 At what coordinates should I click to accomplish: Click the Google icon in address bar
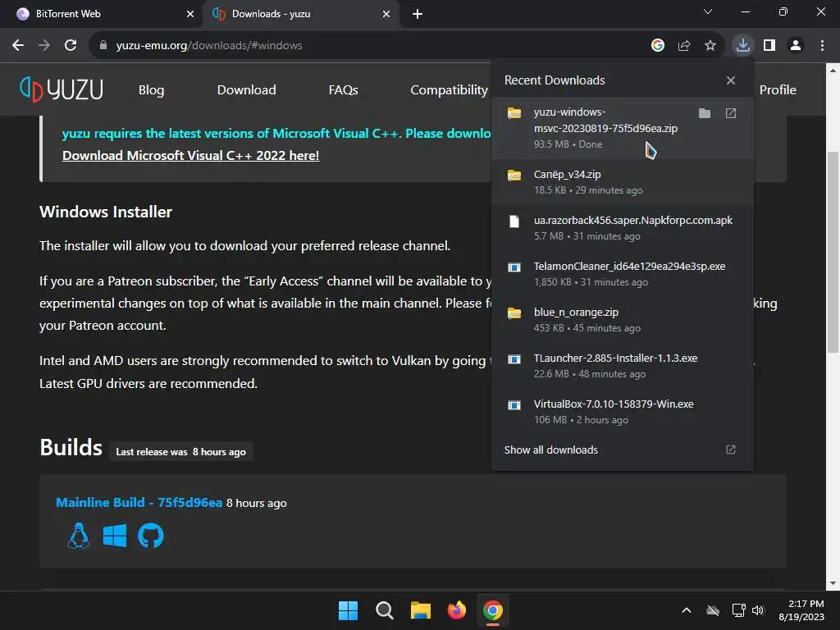(x=658, y=45)
